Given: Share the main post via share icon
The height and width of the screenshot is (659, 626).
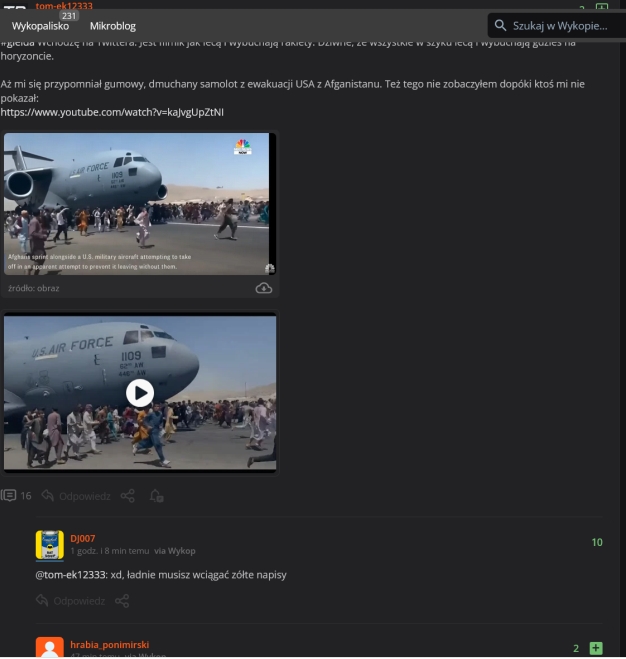Looking at the screenshot, I should tap(127, 496).
